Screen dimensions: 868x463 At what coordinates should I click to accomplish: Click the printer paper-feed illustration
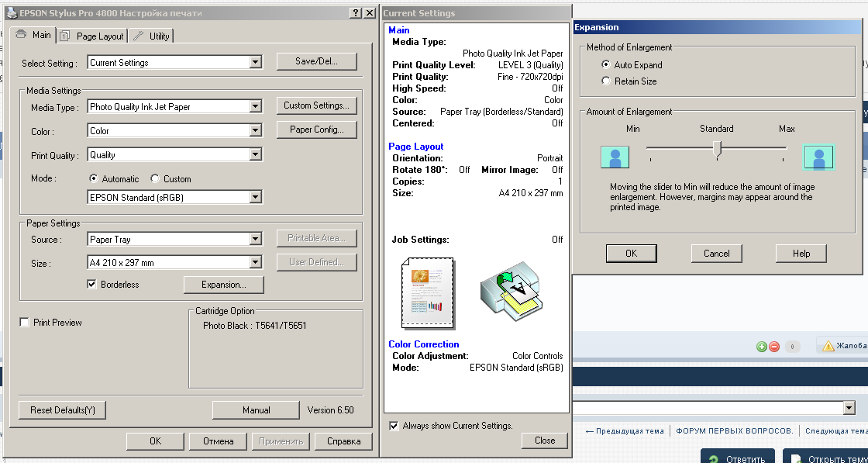click(x=511, y=292)
